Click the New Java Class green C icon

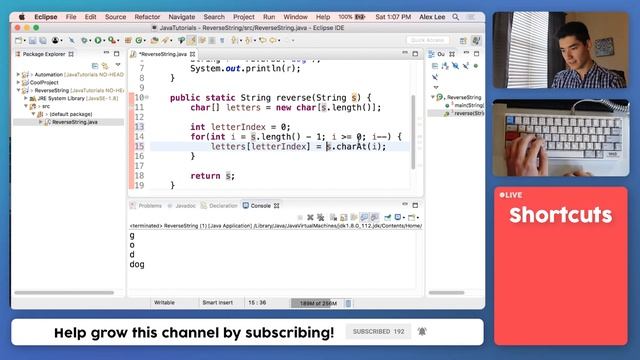(x=139, y=40)
